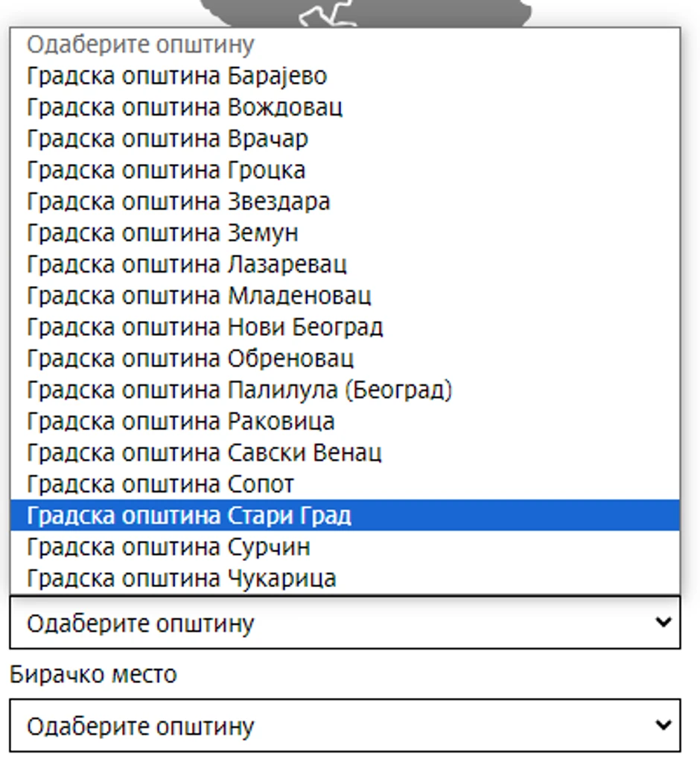Choose Градска општина Нови Београд
This screenshot has width=700, height=780.
tap(205, 327)
